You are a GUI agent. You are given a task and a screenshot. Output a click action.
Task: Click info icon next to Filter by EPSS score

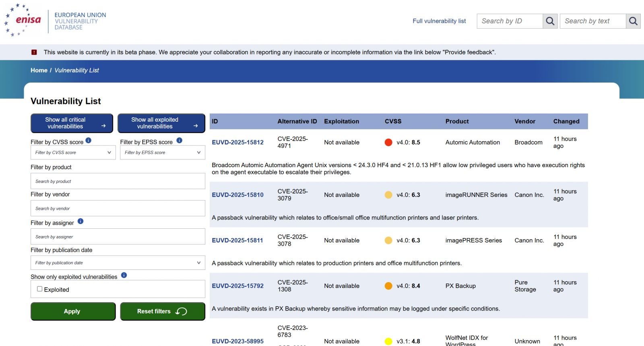click(180, 141)
